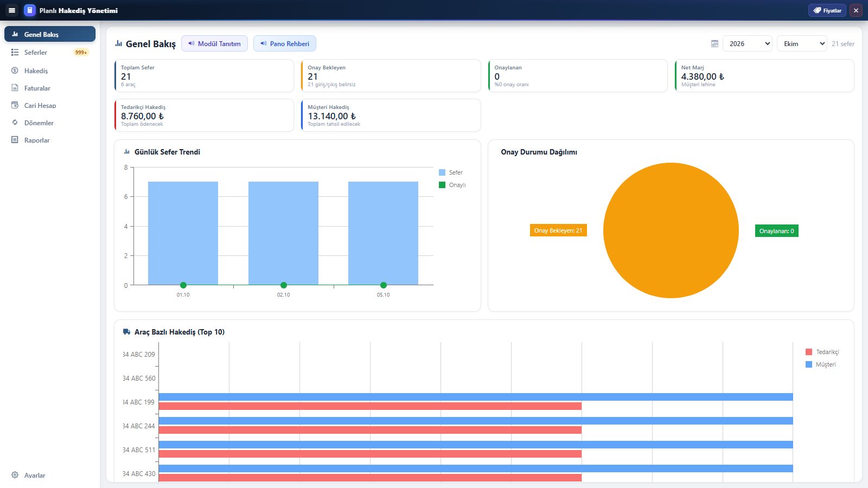Click the blue bar for 05.10
The image size is (868, 488).
coord(383,233)
